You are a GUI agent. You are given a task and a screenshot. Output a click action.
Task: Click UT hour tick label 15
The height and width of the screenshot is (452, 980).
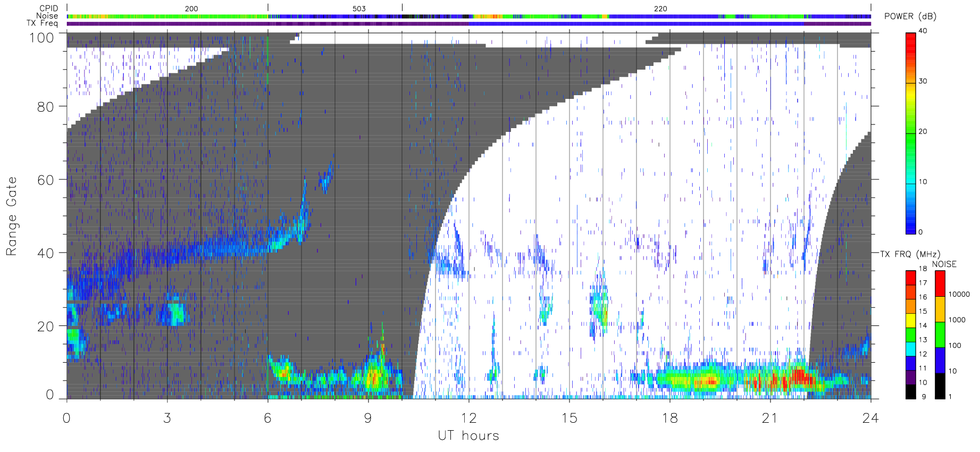click(x=569, y=418)
